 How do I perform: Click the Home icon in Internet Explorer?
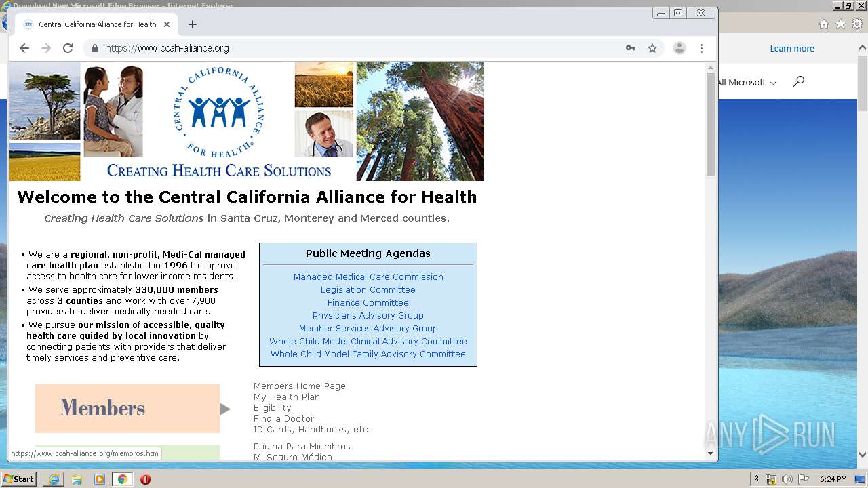click(823, 24)
